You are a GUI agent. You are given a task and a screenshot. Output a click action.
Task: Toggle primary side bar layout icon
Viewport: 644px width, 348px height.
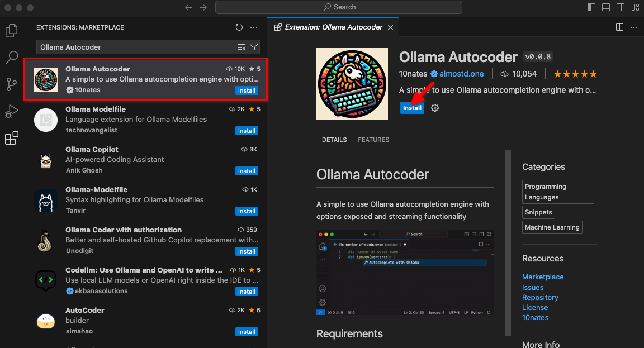click(x=591, y=7)
